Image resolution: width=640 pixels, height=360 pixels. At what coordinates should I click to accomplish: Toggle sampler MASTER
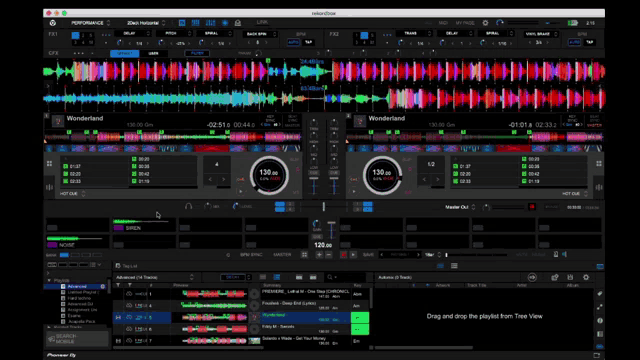pos(282,255)
